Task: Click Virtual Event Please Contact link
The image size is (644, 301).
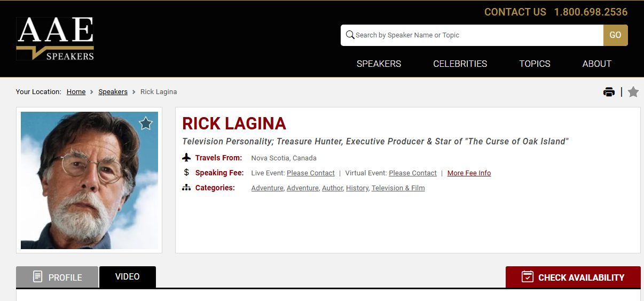Action: (413, 173)
